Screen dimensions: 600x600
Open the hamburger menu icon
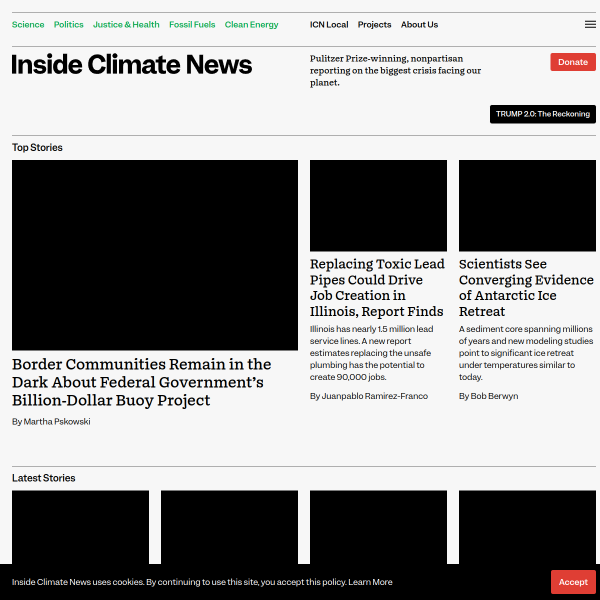coord(590,24)
